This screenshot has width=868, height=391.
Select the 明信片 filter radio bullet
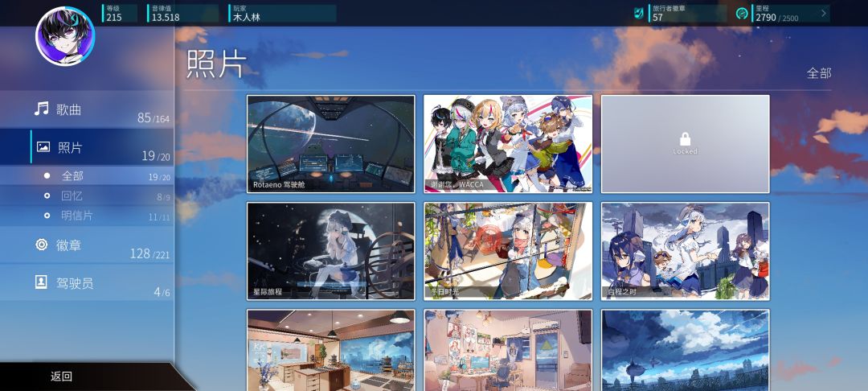coord(47,216)
